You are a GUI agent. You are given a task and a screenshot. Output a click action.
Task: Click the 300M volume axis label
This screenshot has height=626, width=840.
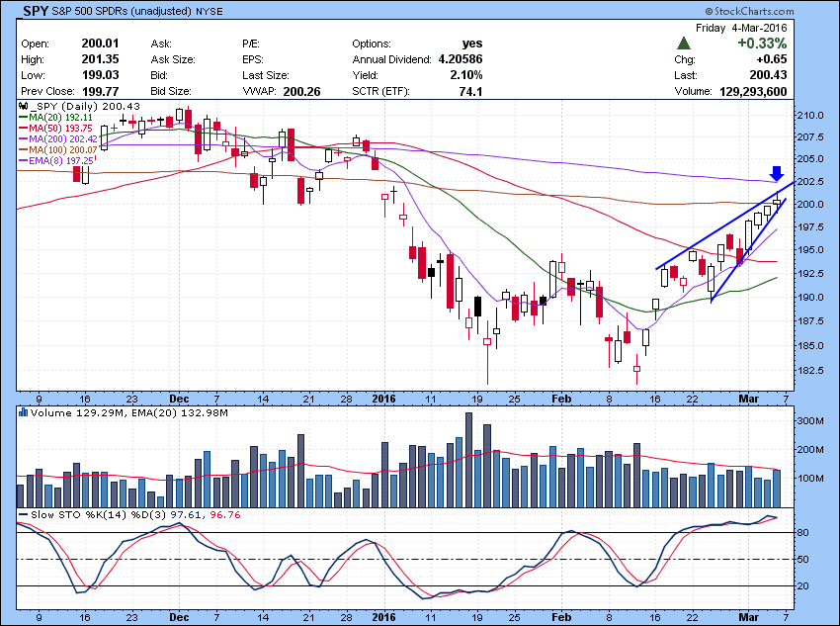point(810,421)
